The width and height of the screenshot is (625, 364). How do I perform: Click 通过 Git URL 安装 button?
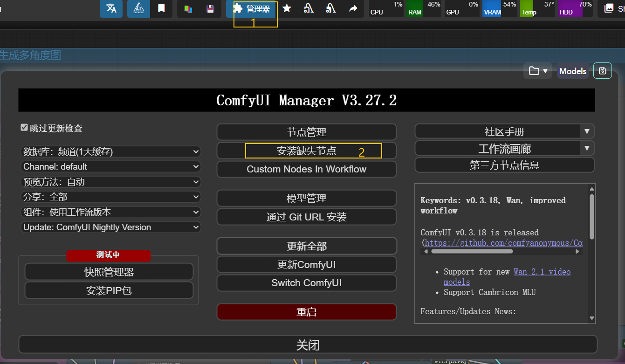[307, 217]
